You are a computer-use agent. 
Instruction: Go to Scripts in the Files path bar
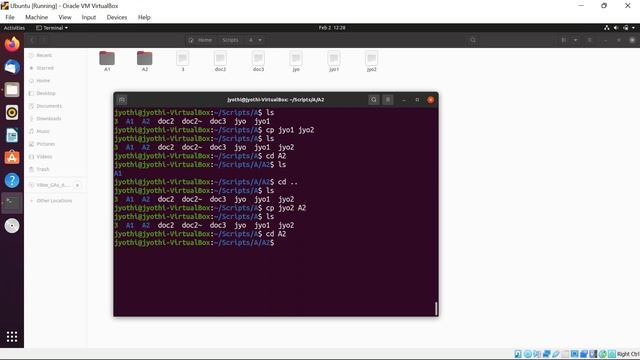point(230,40)
